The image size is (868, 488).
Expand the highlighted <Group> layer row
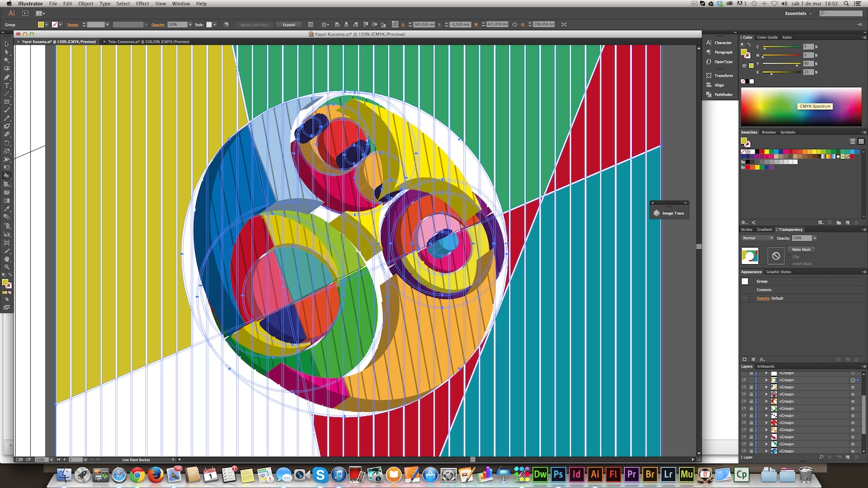766,380
